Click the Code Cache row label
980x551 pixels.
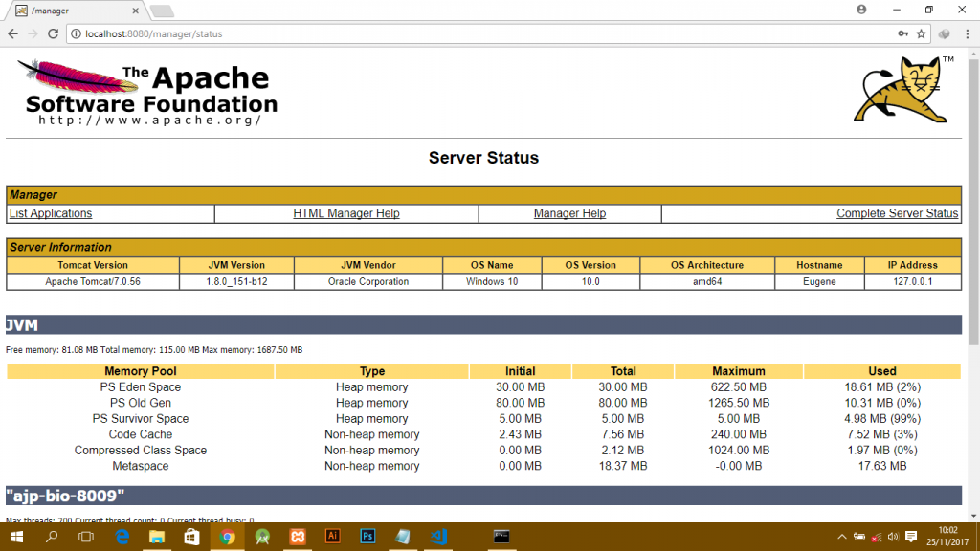(x=140, y=434)
